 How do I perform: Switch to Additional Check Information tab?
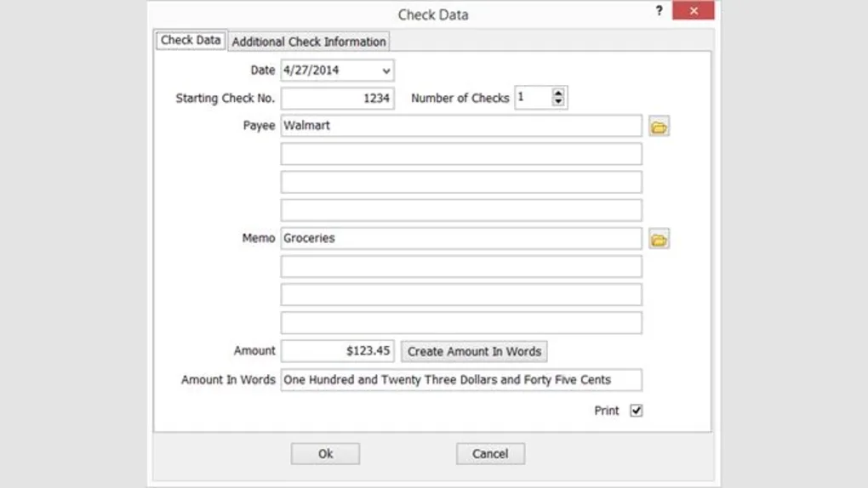point(309,42)
